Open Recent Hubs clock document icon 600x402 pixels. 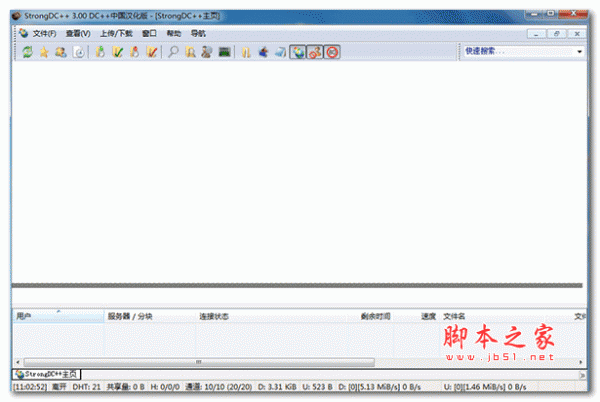click(79, 52)
